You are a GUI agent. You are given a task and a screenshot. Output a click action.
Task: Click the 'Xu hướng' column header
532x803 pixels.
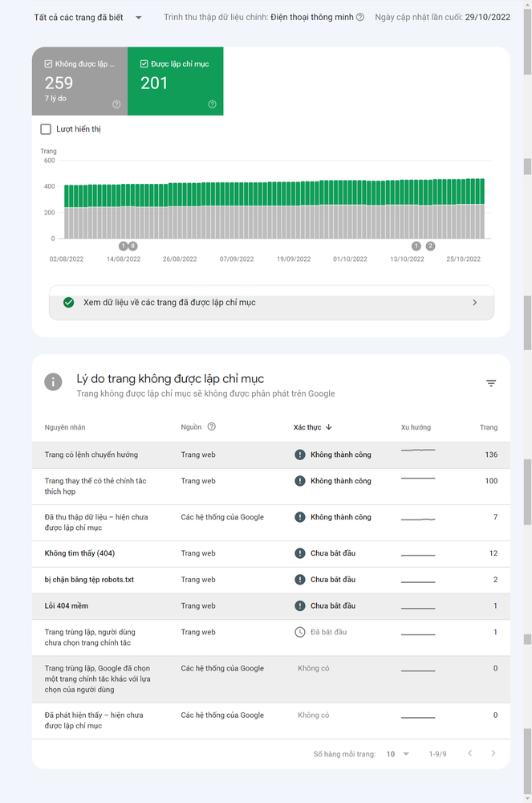[x=416, y=427]
